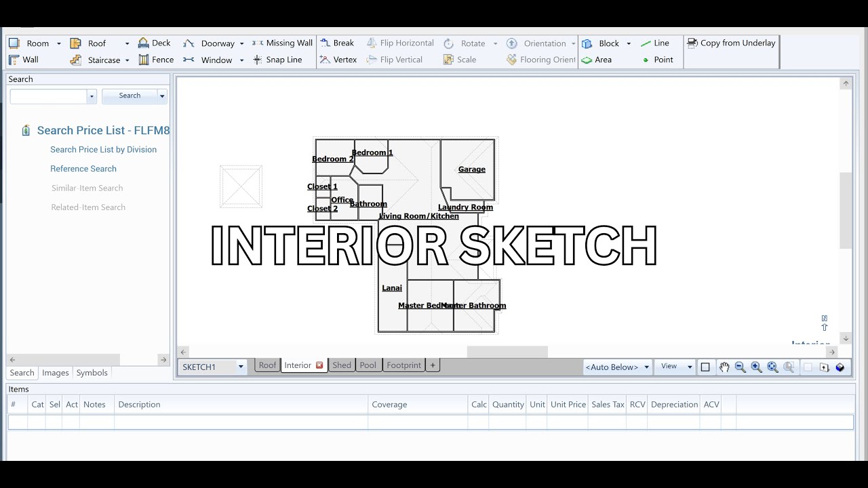Click Copy from Underlay

tap(731, 43)
